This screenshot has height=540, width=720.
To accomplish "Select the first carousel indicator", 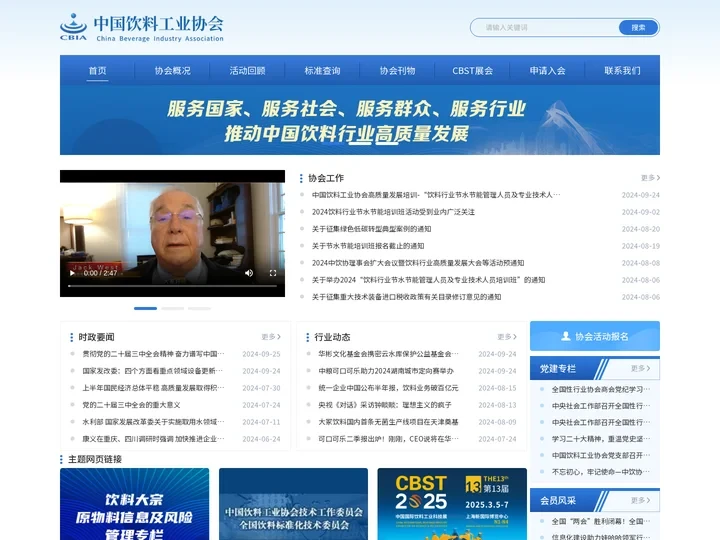I will pyautogui.click(x=145, y=309).
